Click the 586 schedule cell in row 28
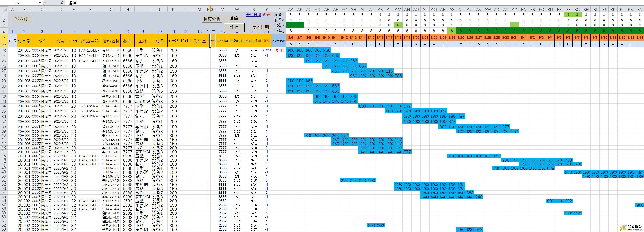The image size is (644, 232). (398, 76)
